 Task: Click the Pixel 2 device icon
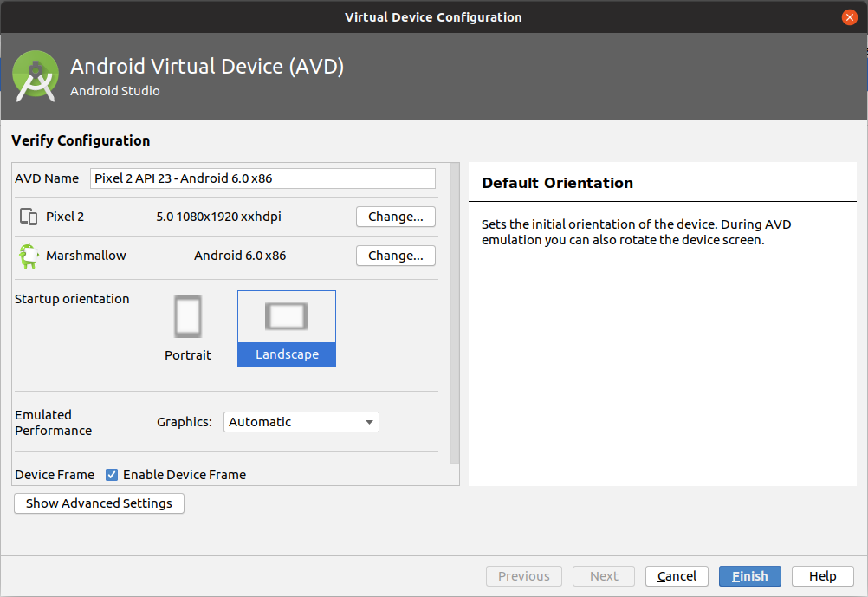tap(29, 217)
